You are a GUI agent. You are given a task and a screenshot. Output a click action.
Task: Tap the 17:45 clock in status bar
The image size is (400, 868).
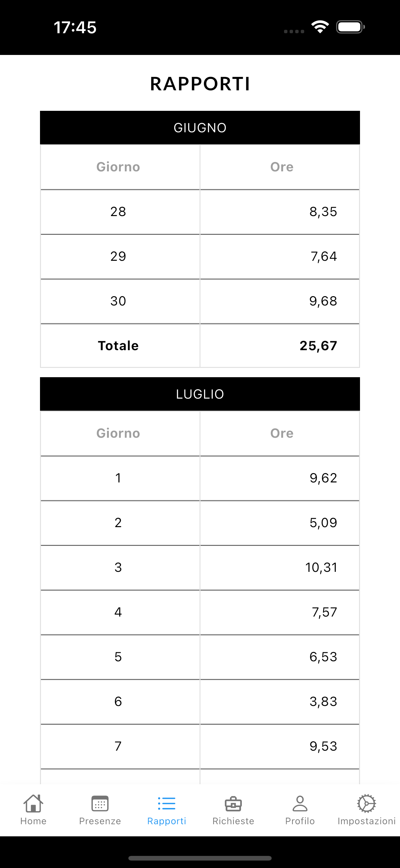point(75,27)
